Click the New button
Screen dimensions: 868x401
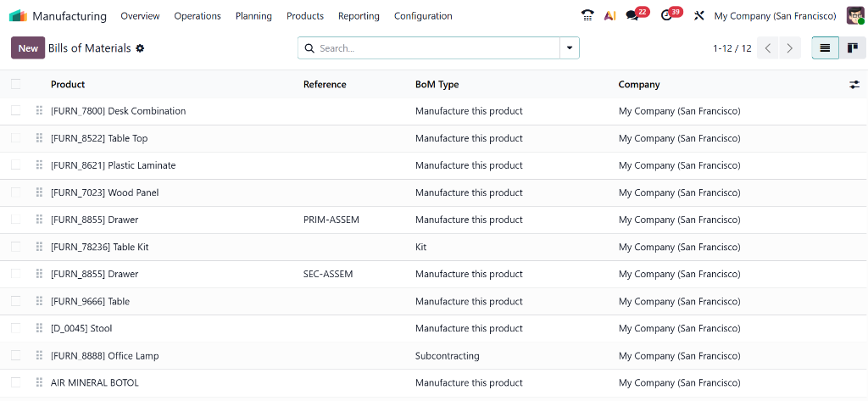[x=28, y=48]
